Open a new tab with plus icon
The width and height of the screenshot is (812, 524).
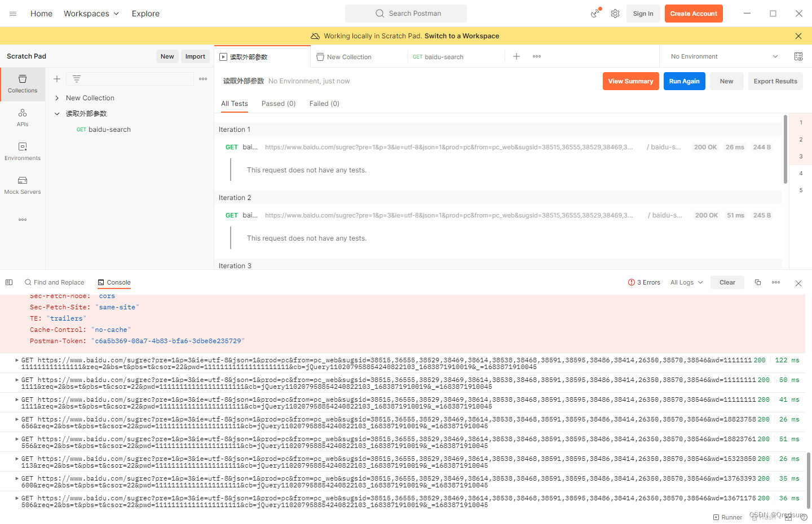[517, 56]
